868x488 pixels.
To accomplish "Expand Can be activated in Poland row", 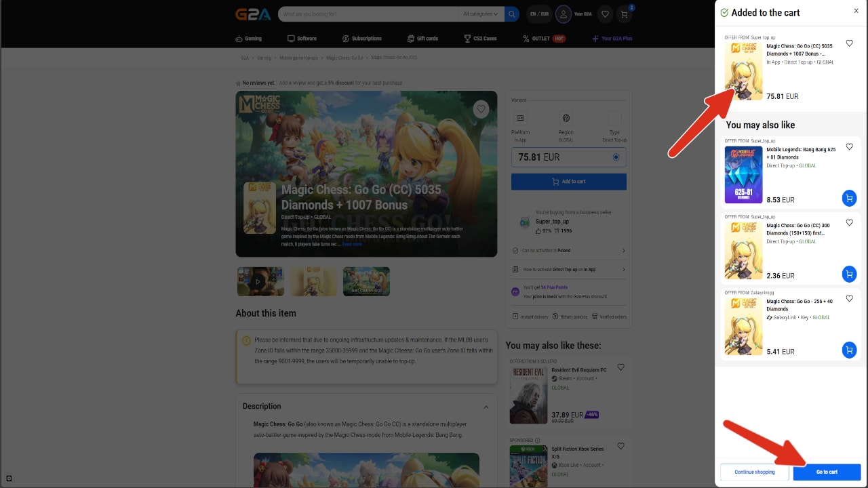I will point(568,251).
